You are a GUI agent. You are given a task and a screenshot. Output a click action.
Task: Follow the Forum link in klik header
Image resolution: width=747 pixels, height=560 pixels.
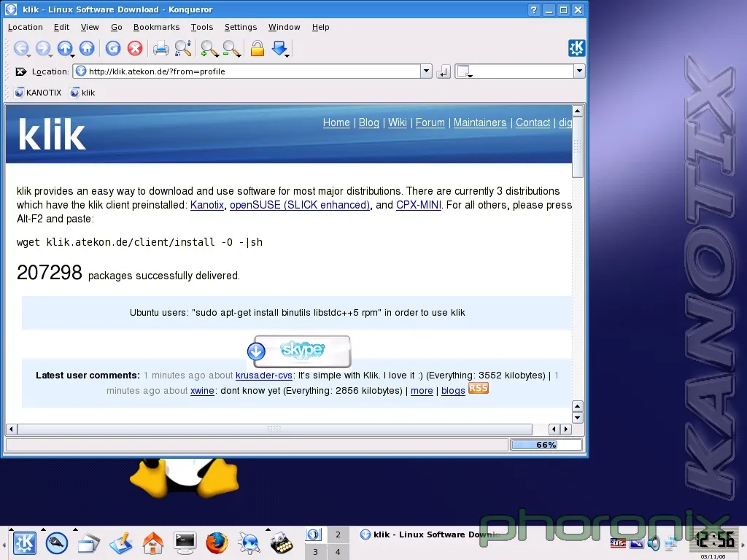tap(430, 122)
